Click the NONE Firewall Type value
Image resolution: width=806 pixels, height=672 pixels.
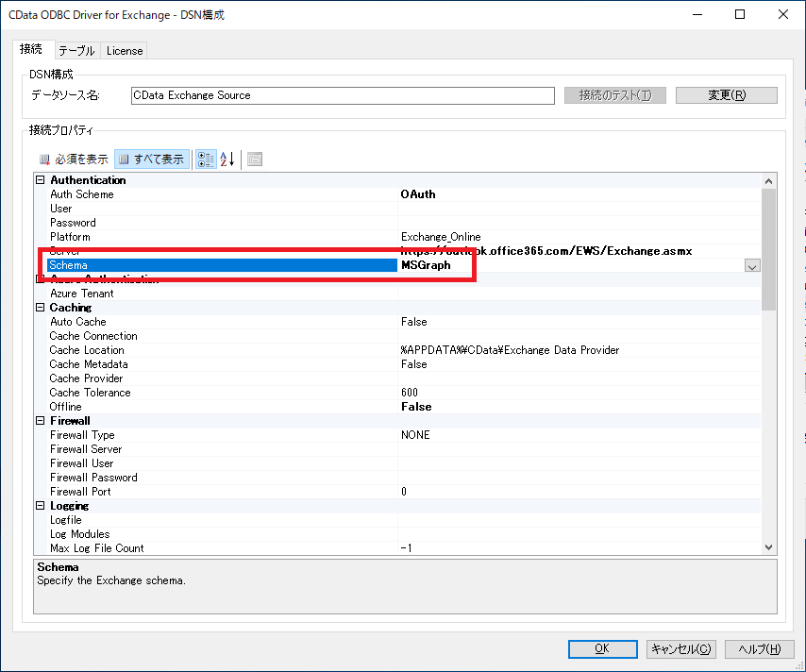(415, 435)
